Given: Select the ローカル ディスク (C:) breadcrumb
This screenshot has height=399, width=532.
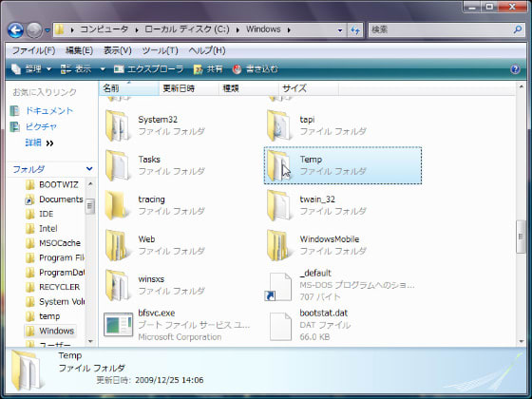Looking at the screenshot, I should [187, 29].
